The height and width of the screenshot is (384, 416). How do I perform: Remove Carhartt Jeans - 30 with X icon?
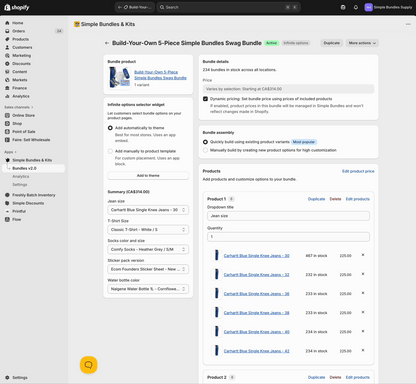tap(363, 255)
